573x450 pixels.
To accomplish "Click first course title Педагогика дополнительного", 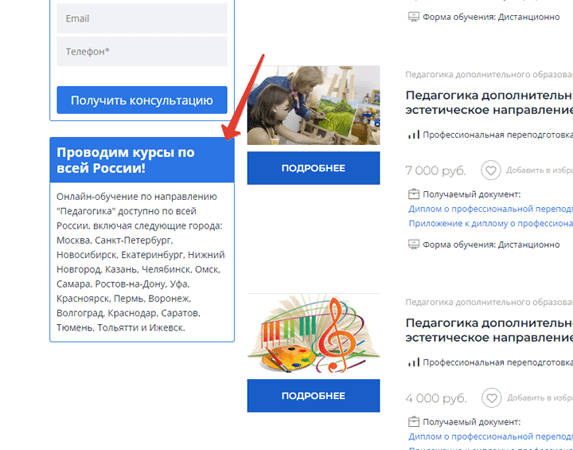I will 489,102.
